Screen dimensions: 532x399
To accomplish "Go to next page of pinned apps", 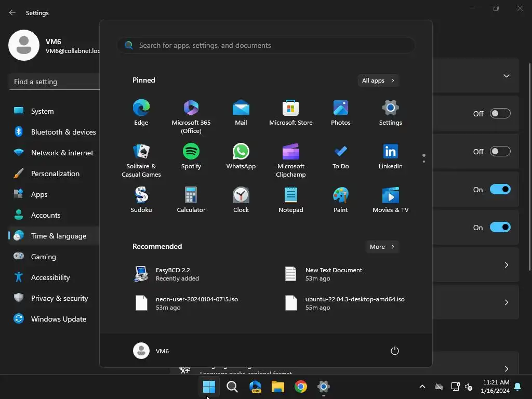I will tap(424, 162).
